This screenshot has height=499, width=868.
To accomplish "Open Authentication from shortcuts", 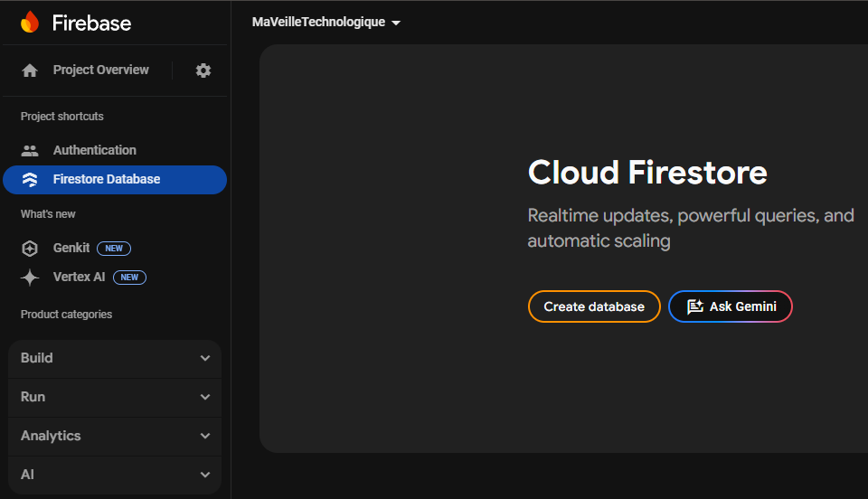I will click(95, 150).
